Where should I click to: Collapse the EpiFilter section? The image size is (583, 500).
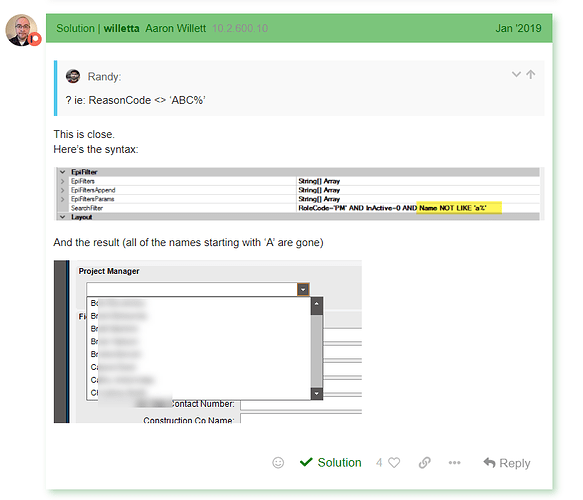(x=62, y=172)
